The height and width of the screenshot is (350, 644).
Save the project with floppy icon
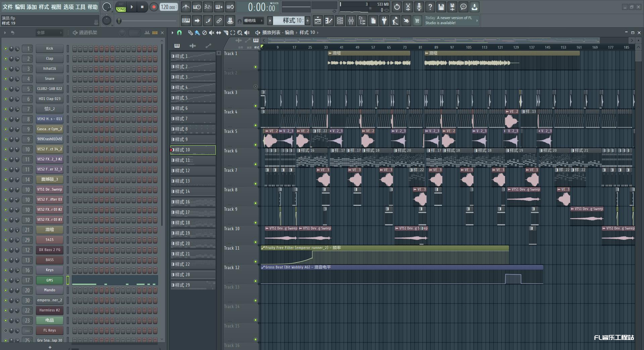(x=441, y=7)
